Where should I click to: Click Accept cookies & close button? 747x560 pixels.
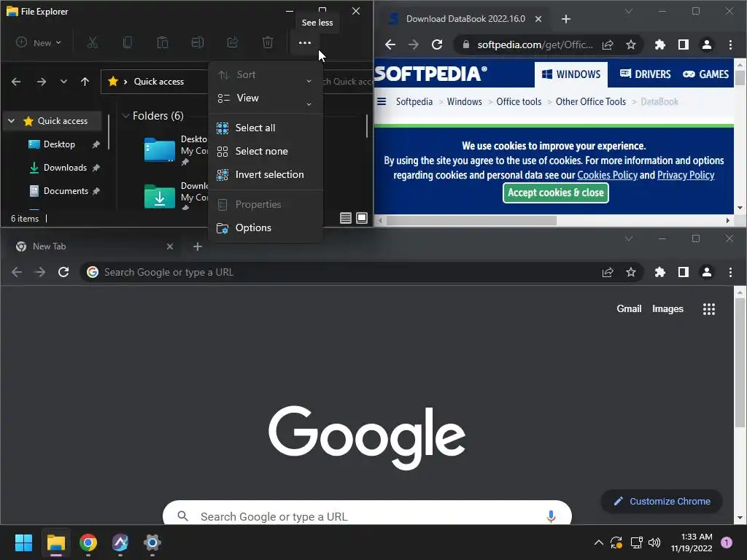[555, 192]
